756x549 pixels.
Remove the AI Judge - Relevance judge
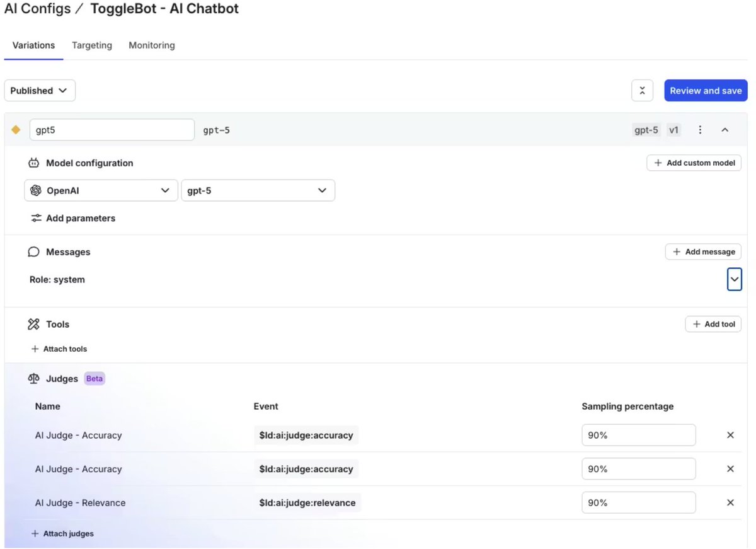pos(730,503)
